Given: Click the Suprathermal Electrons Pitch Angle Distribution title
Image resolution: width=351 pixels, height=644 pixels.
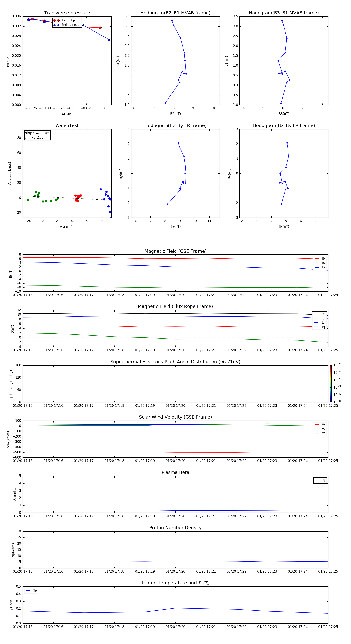Looking at the screenshot, I should [x=175, y=362].
